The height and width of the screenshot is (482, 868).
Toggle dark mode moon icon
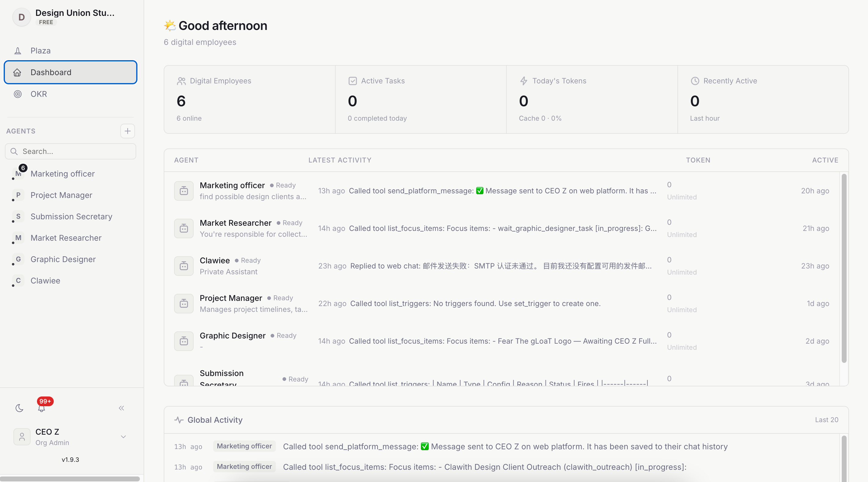[x=20, y=408]
